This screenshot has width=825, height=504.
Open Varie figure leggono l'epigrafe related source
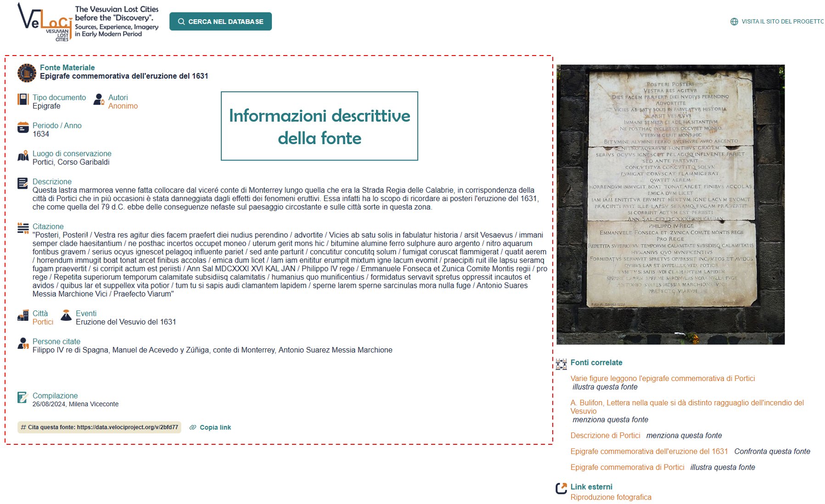662,379
